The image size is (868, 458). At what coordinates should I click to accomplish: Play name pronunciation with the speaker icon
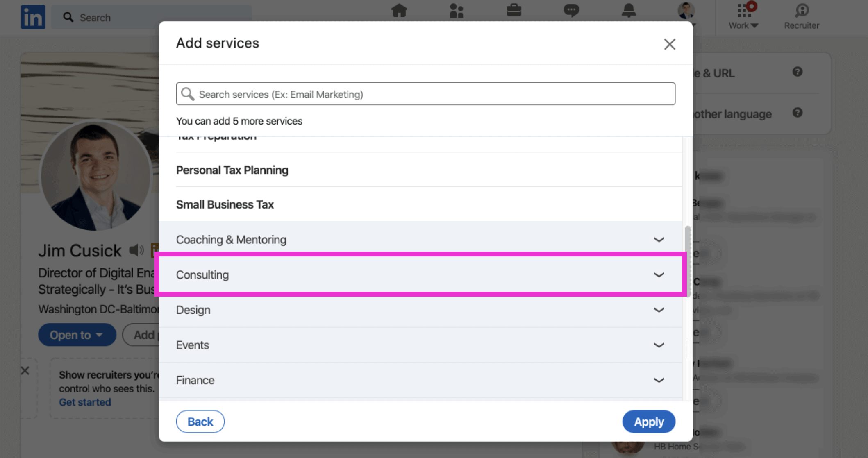tap(136, 250)
